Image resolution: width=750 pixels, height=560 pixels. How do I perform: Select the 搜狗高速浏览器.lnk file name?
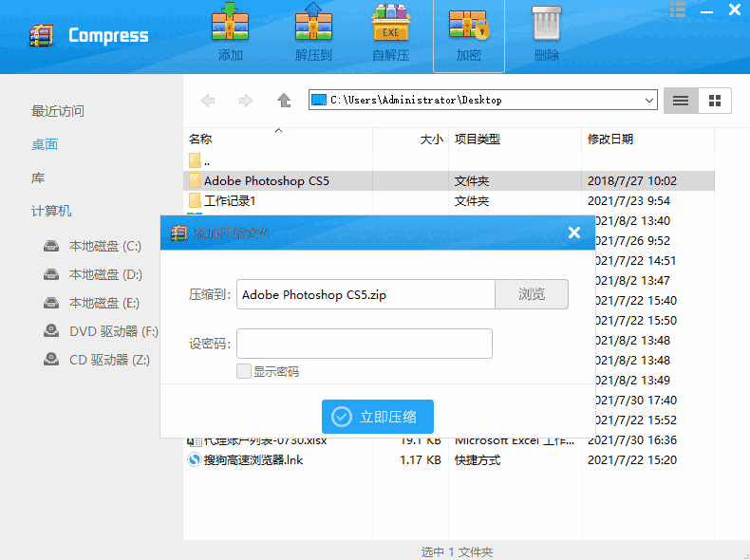(x=253, y=460)
